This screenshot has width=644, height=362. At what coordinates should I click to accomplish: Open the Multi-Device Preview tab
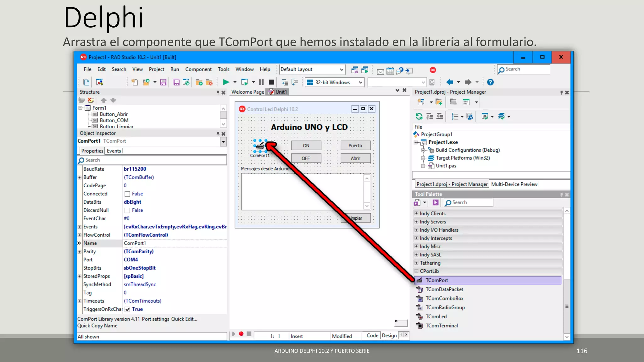(514, 184)
